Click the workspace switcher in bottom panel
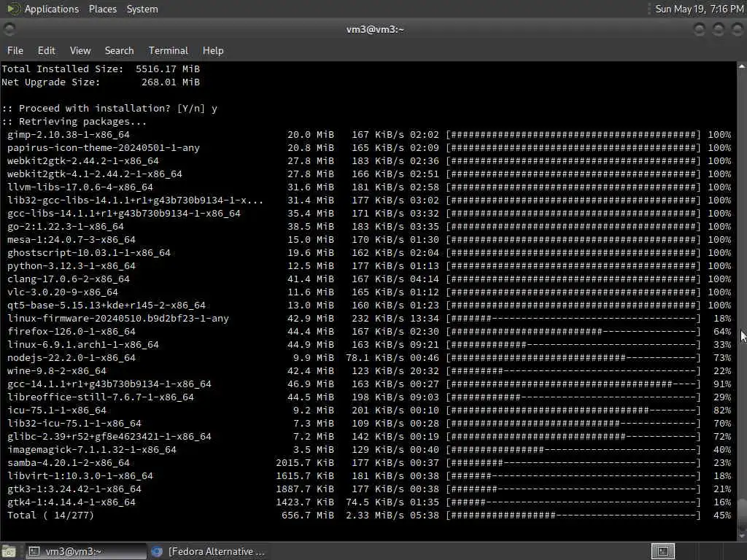Image resolution: width=747 pixels, height=560 pixels. pos(662,551)
